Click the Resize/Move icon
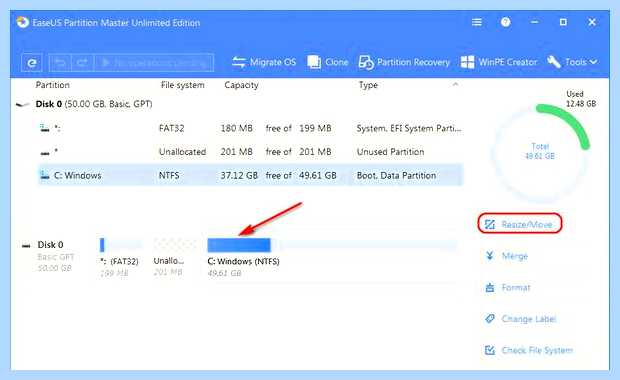The width and height of the screenshot is (620, 380). click(490, 224)
